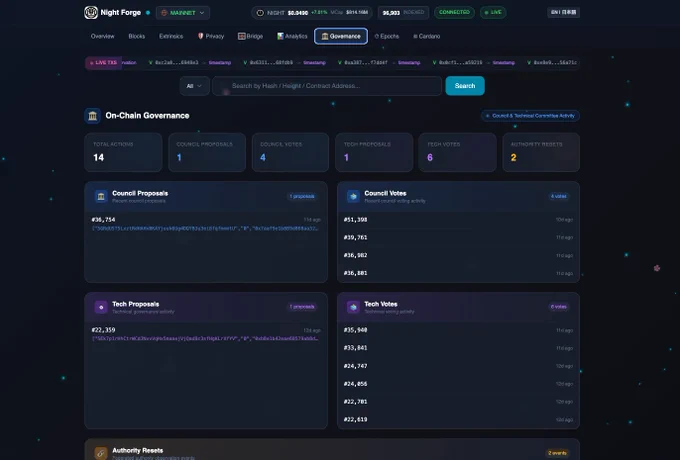Open council vote #39,761
Image resolution: width=680 pixels, height=460 pixels.
pyautogui.click(x=458, y=238)
